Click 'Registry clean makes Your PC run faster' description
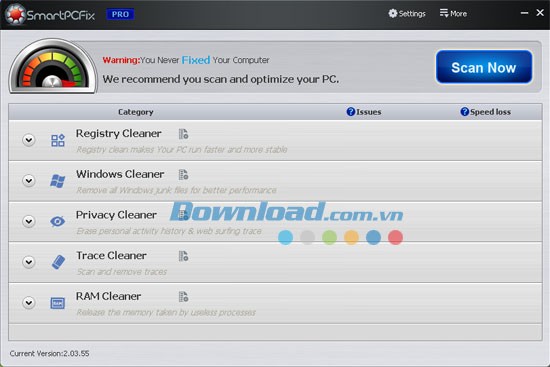The image size is (550, 367). pyautogui.click(x=182, y=150)
